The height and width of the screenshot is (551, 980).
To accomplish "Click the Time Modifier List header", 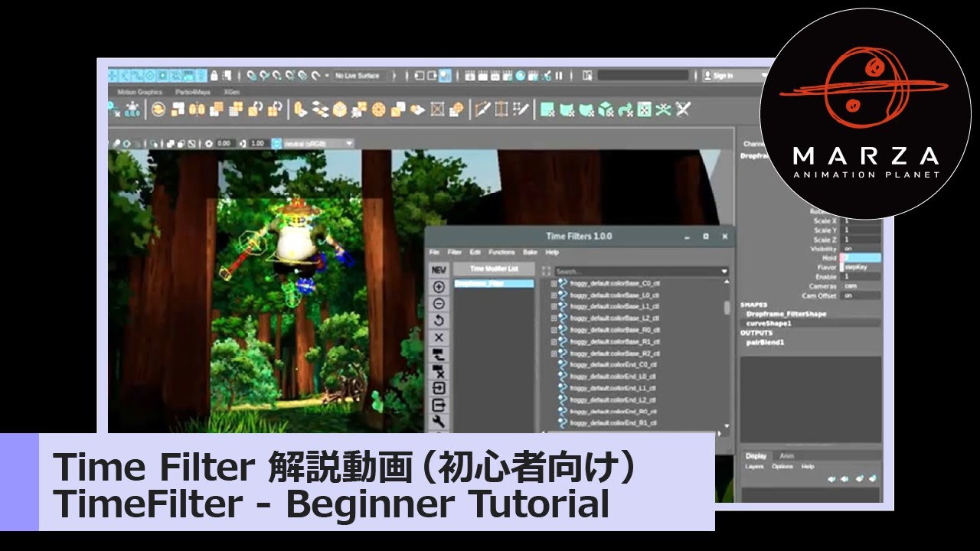I will pyautogui.click(x=494, y=269).
